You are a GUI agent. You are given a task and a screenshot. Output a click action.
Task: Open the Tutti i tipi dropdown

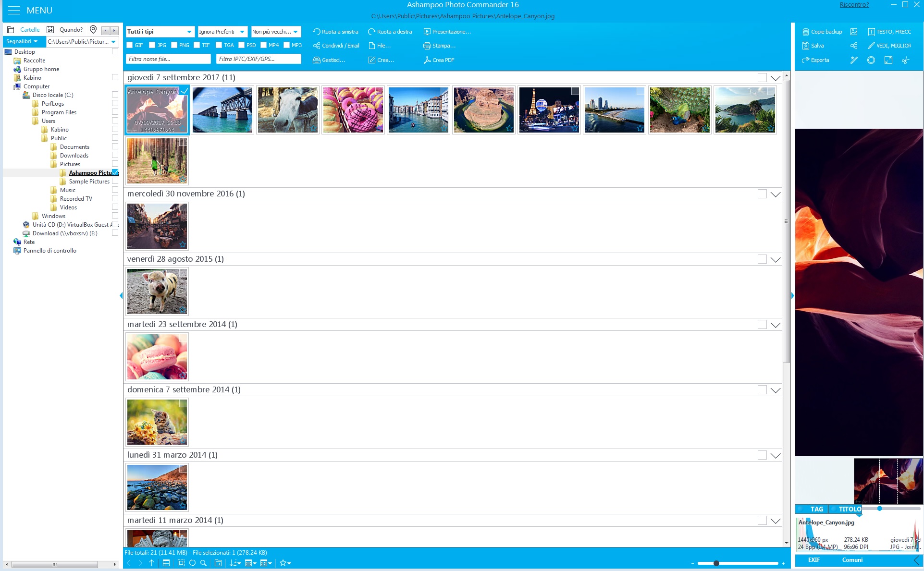tap(160, 32)
